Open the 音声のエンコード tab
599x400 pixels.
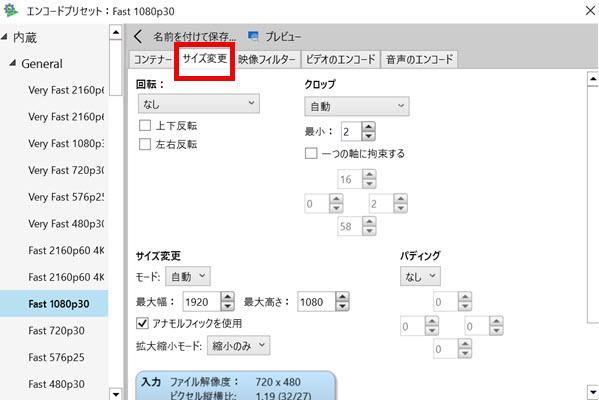419,60
